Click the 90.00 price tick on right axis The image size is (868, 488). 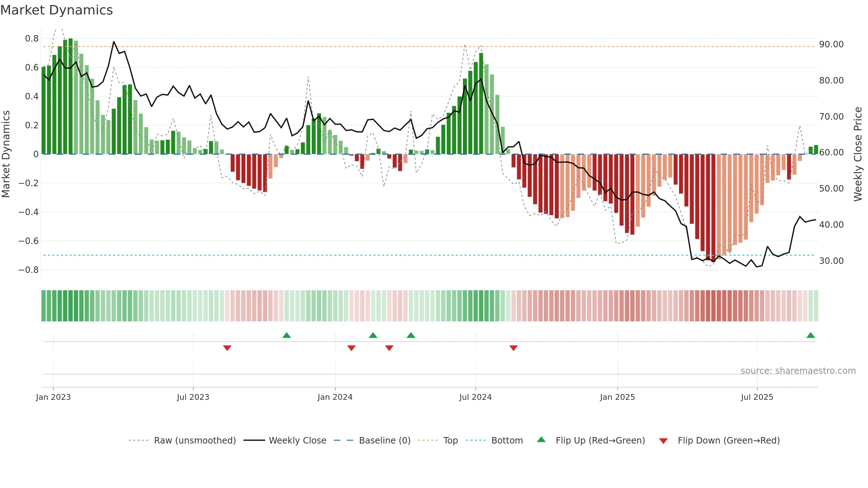[x=831, y=44]
